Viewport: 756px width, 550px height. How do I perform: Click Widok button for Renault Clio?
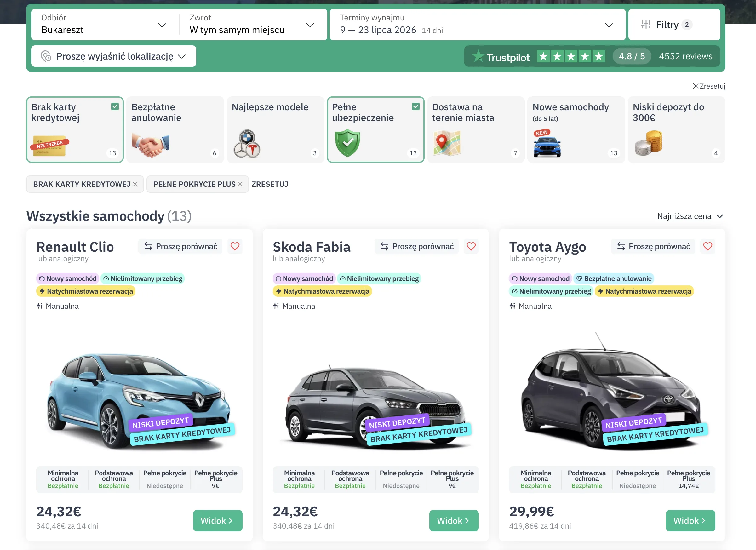(x=218, y=521)
